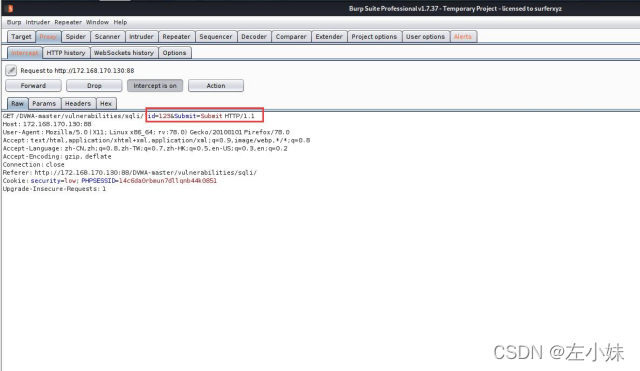This screenshot has width=640, height=371.
Task: Switch to the Repeater tool tab
Action: [x=176, y=37]
